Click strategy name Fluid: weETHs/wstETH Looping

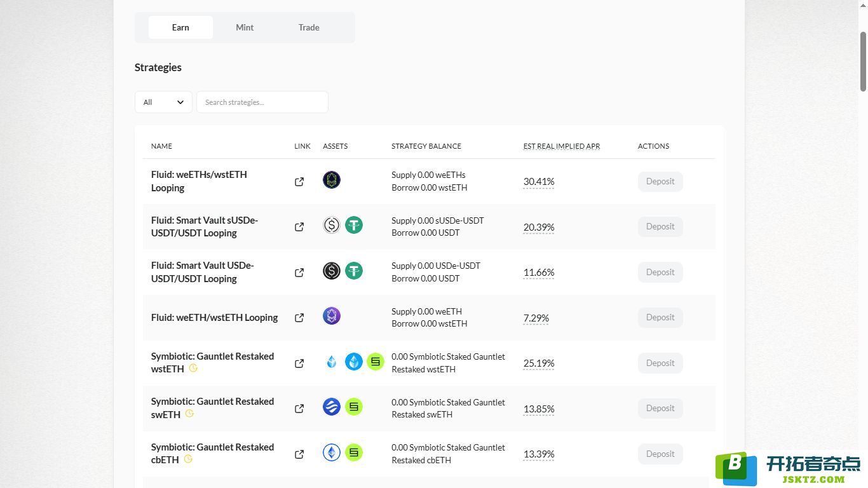[x=199, y=181]
